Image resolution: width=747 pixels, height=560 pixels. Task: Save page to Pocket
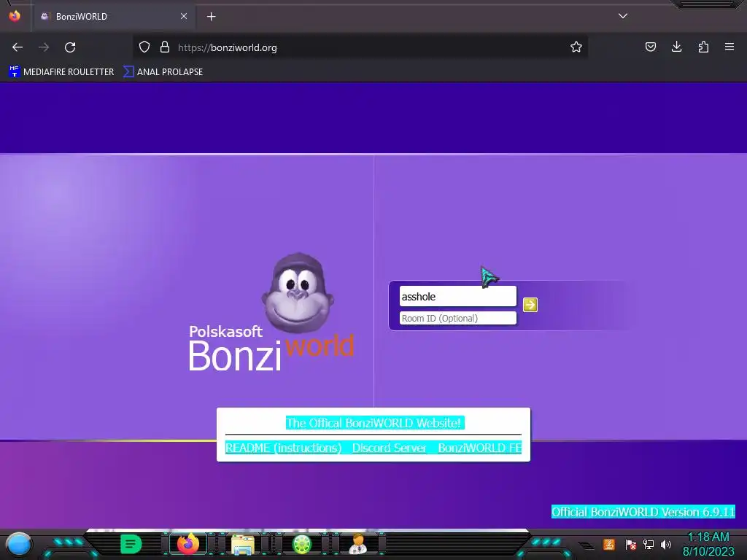[650, 47]
